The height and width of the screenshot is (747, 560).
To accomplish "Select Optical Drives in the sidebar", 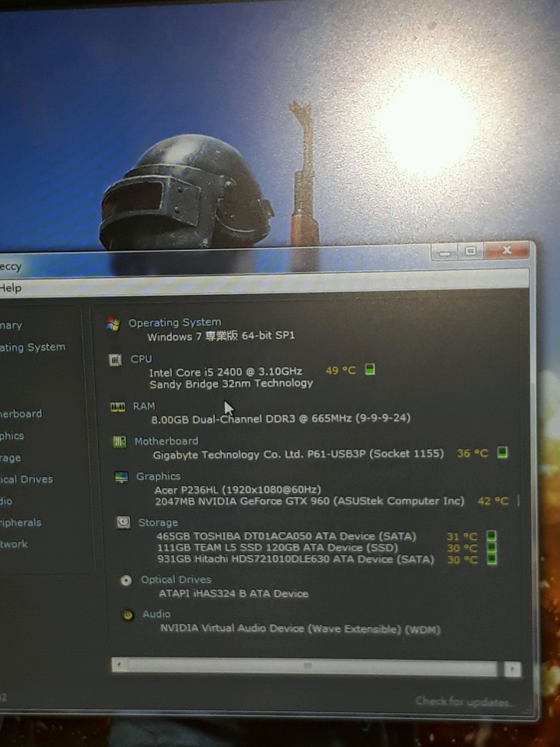I will pyautogui.click(x=26, y=479).
